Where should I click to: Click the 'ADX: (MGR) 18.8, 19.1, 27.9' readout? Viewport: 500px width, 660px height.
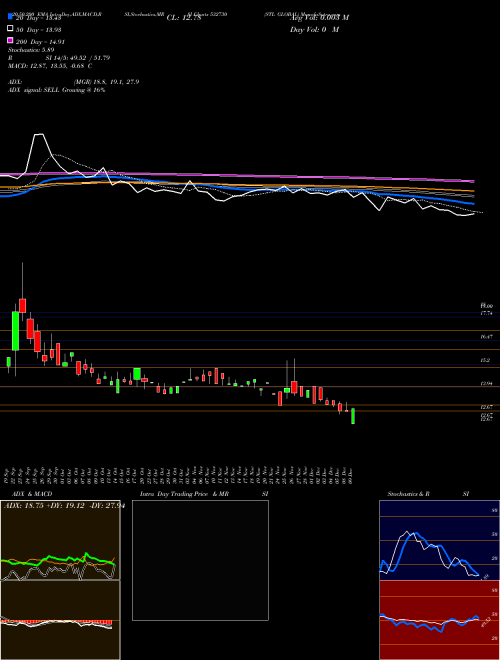pyautogui.click(x=74, y=82)
